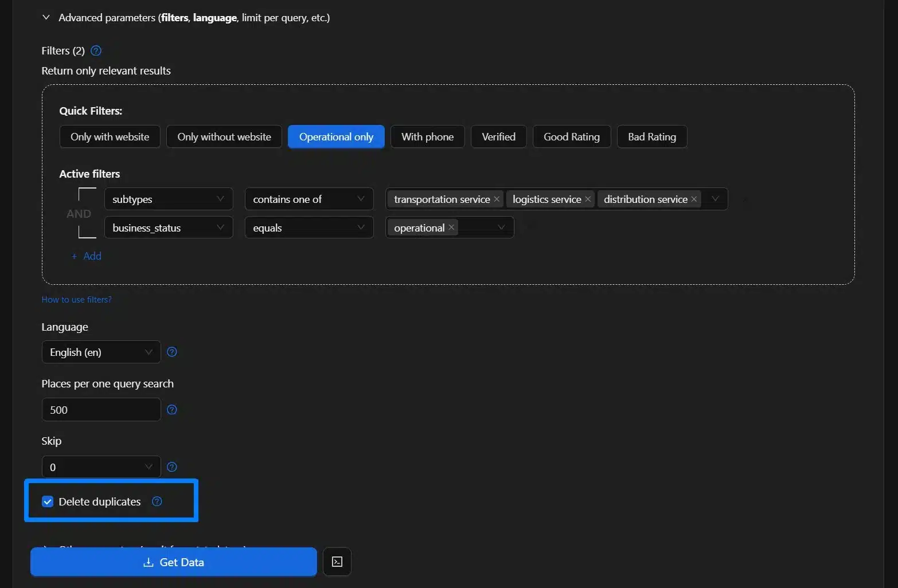Open the 'How to use filters?' link
898x588 pixels.
(x=76, y=299)
